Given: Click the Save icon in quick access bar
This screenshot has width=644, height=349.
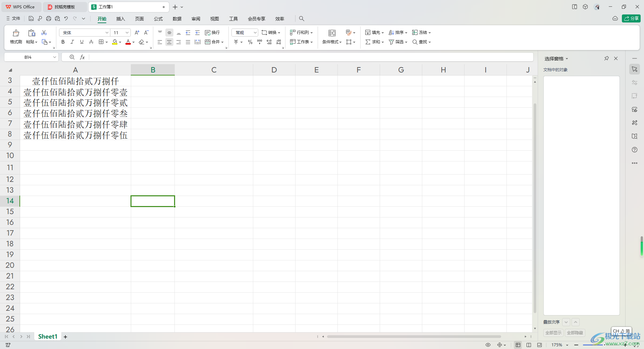Looking at the screenshot, I should (x=31, y=19).
